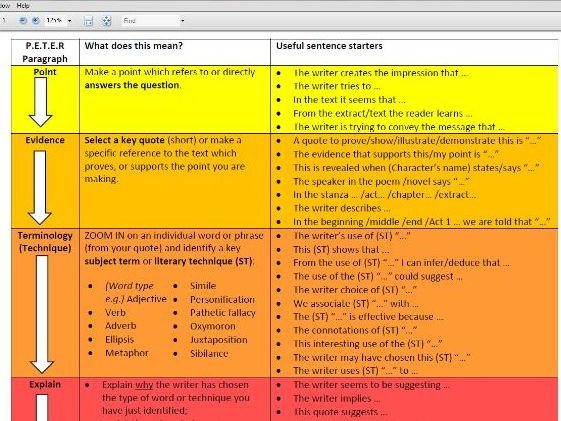Click "This quote suggests" line
Screen dimensions: 561x421
(340, 412)
